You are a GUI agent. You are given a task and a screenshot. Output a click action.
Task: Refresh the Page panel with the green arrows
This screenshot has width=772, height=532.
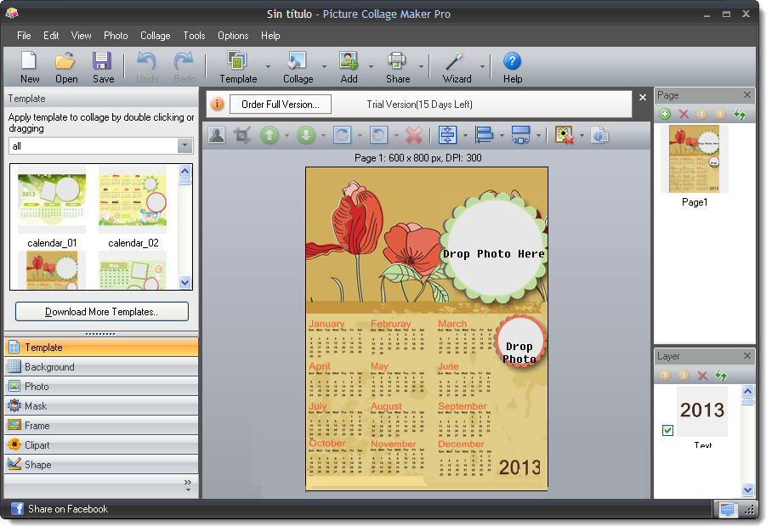[740, 114]
